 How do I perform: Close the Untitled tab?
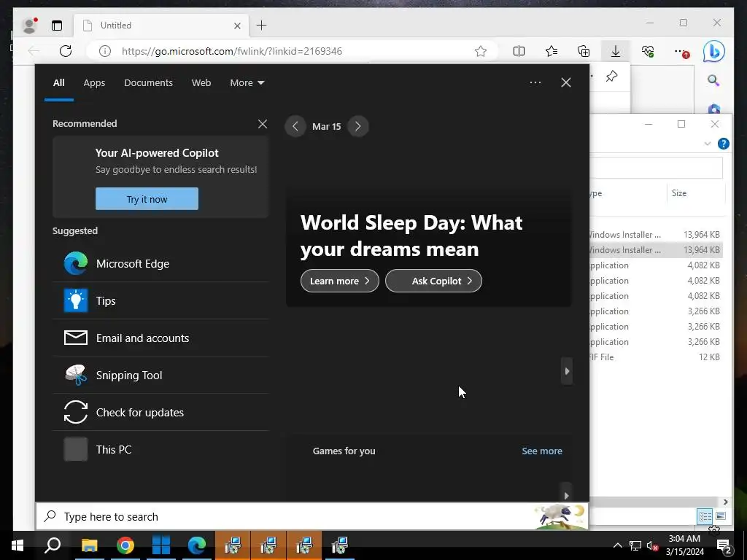pyautogui.click(x=237, y=26)
